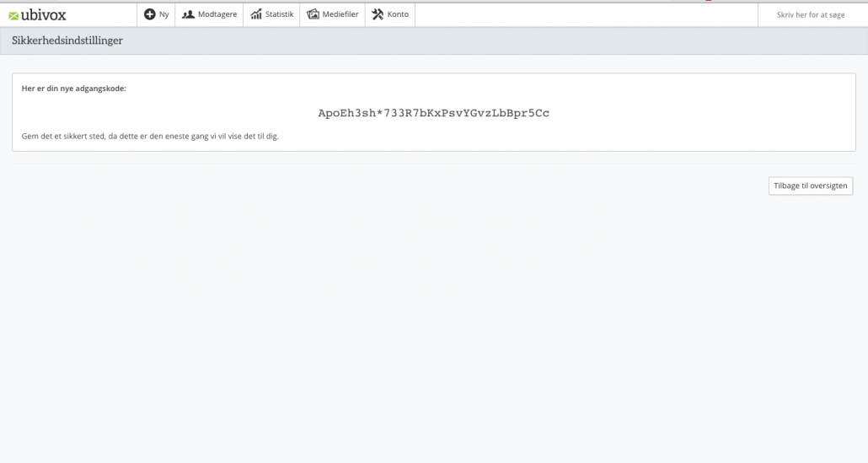Click the people icon for Modtagere

coord(188,14)
